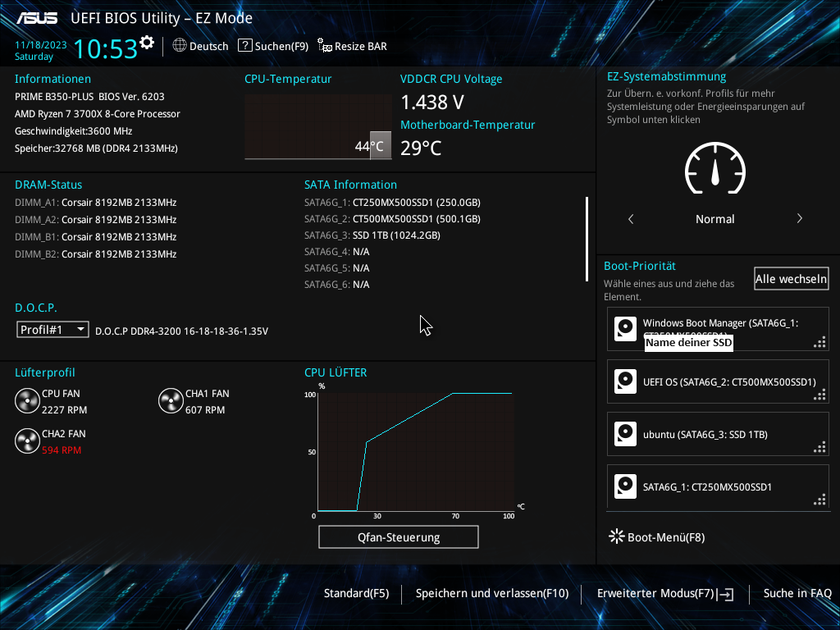Screen dimensions: 840x630
Task: Click SATA6G_5 N/A entry
Action: (337, 268)
